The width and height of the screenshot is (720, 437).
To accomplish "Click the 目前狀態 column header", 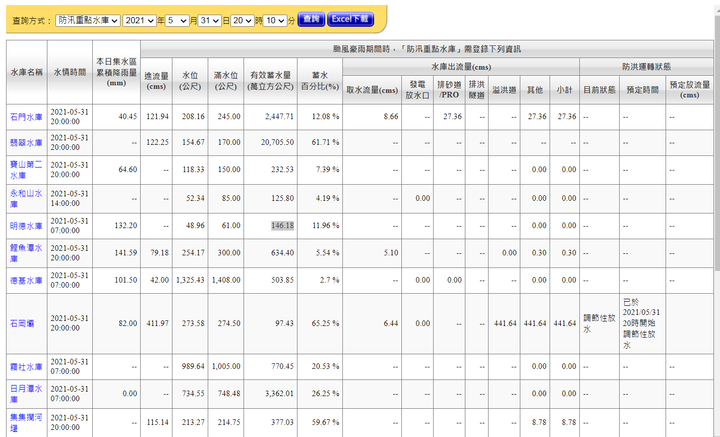I will (599, 90).
